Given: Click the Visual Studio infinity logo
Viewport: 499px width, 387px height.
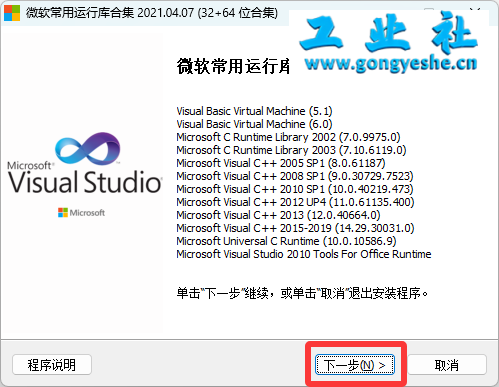Looking at the screenshot, I should coord(88,147).
